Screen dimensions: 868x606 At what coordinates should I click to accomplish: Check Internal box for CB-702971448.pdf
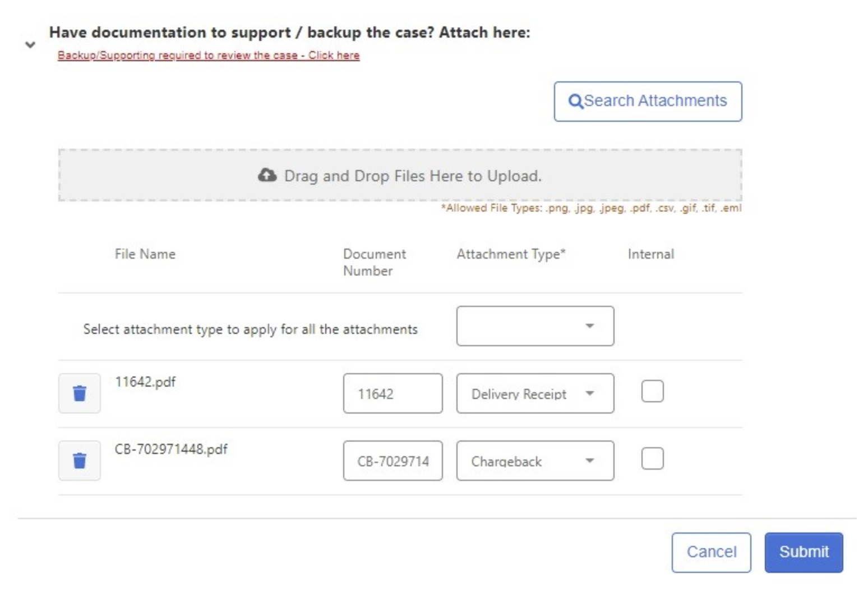tap(652, 458)
